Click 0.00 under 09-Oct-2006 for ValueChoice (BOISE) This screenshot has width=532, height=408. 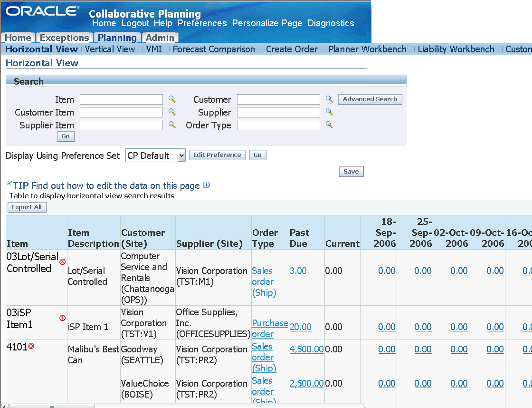tap(495, 384)
